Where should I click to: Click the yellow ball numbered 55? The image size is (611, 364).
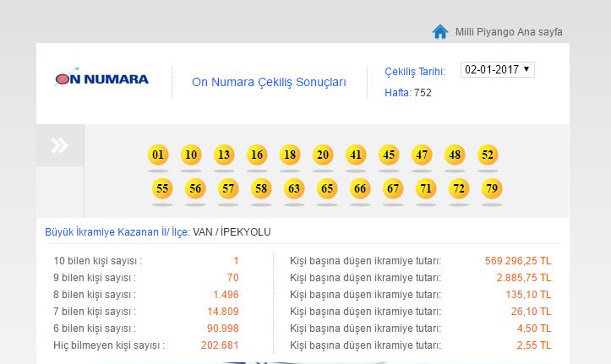tap(162, 189)
